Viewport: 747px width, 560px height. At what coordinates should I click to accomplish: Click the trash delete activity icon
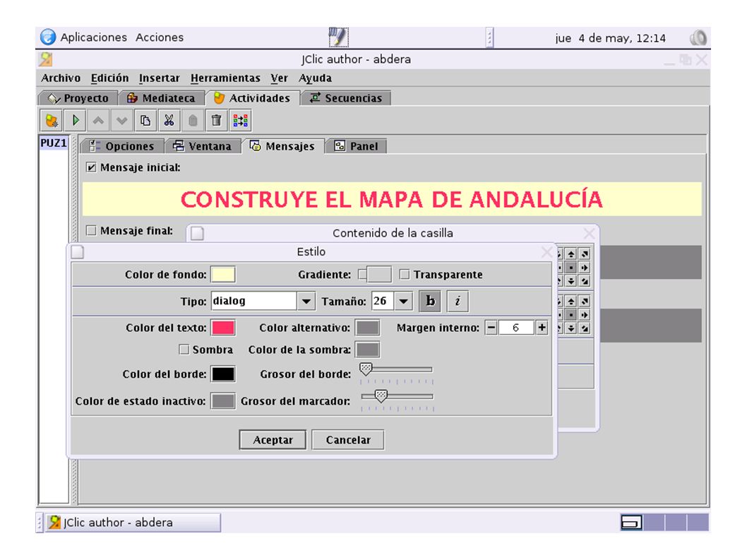tap(216, 121)
